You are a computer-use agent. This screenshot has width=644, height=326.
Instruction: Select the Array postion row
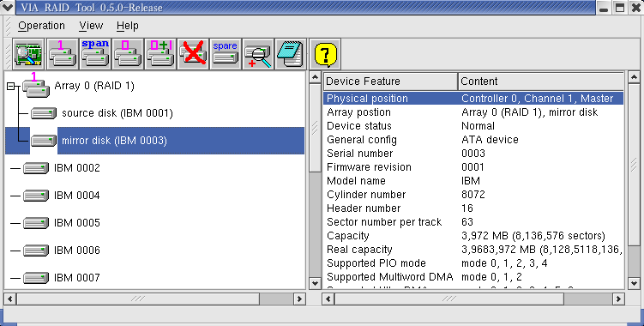tap(473, 112)
